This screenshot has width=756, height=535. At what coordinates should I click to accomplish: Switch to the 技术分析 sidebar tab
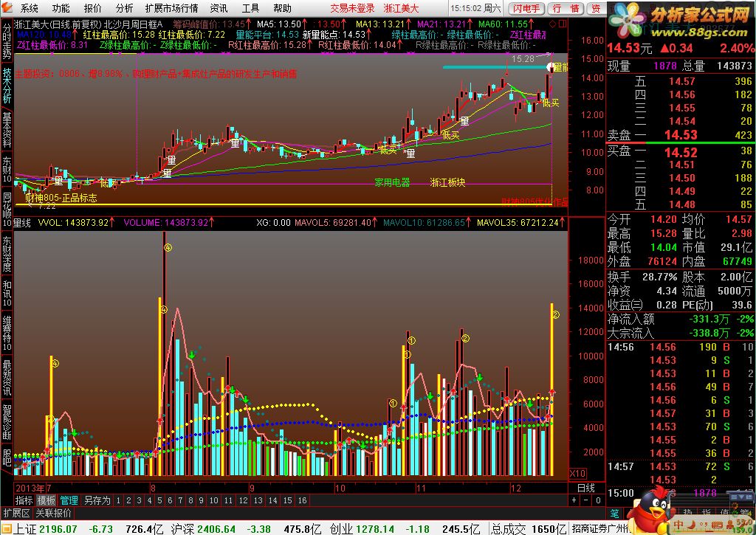coord(7,86)
